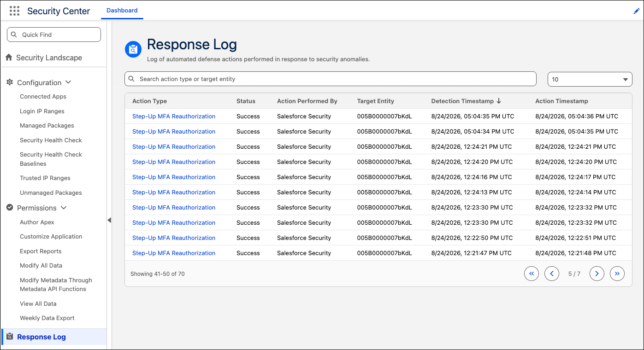Collapse the Configuration section chevron

(68, 82)
